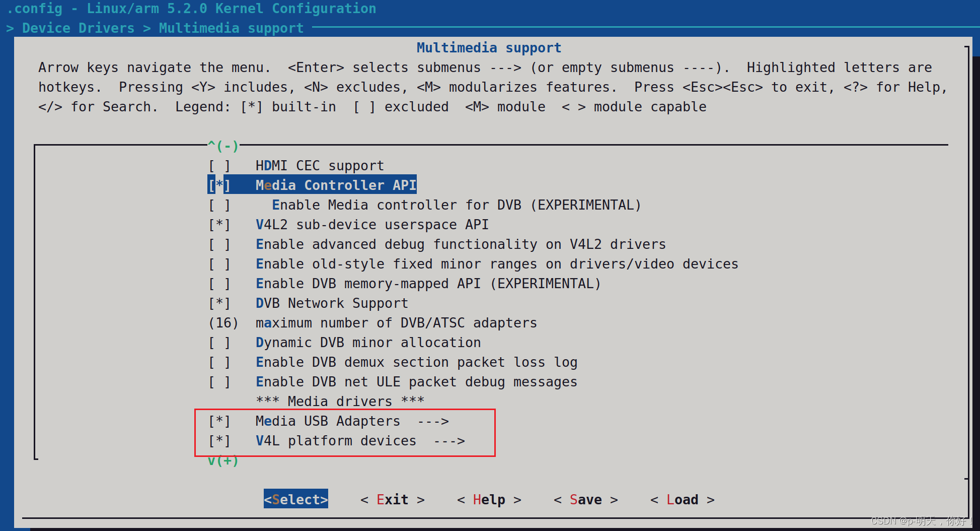Click the '.config - Linux/arm 5.2.0' title
980x531 pixels.
pyautogui.click(x=191, y=9)
